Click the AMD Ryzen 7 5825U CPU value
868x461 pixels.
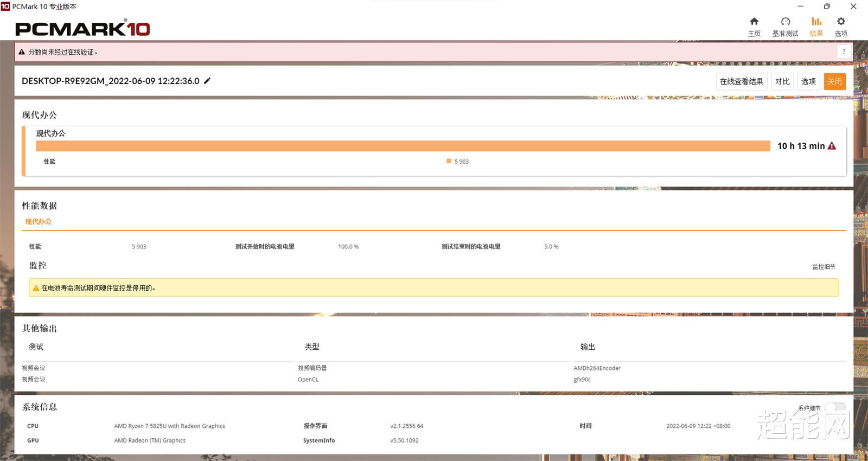point(169,426)
